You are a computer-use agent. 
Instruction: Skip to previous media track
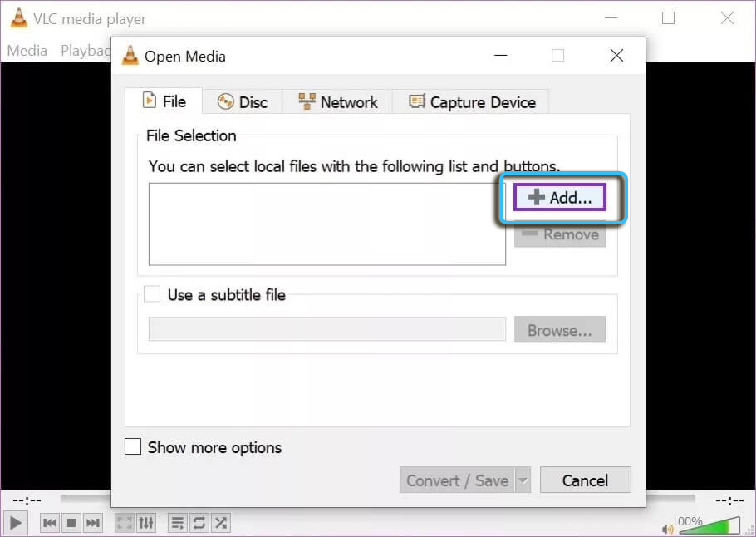click(x=50, y=523)
